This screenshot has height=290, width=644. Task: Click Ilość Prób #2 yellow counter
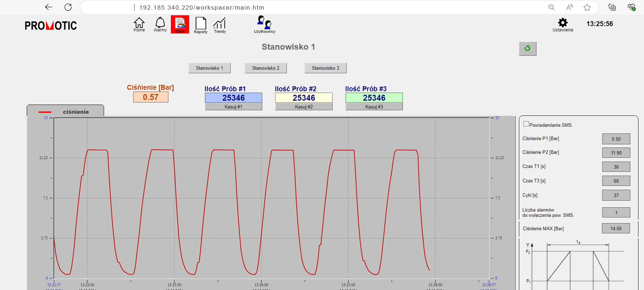pos(304,98)
